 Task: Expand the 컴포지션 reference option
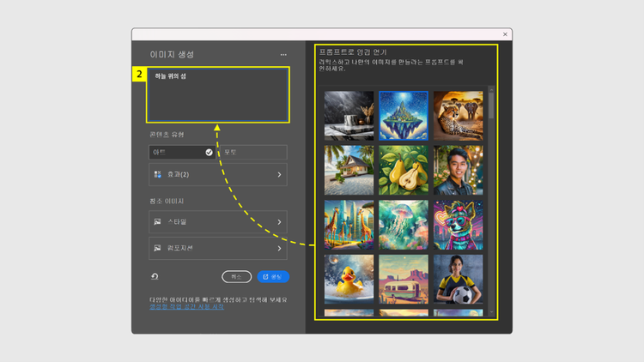218,248
